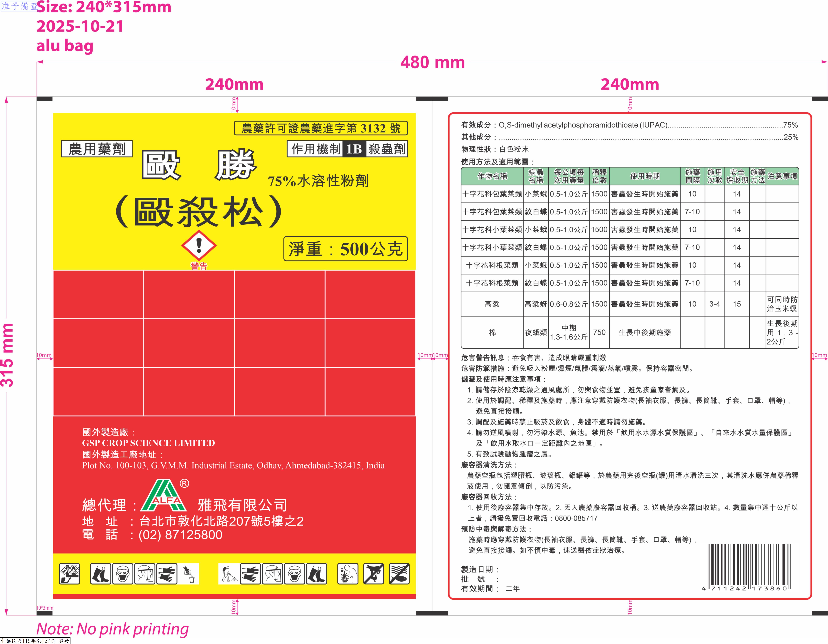Select the gloves pictogram next to the pouring pictogram
Viewport: 828px width, 644px height.
point(166,574)
